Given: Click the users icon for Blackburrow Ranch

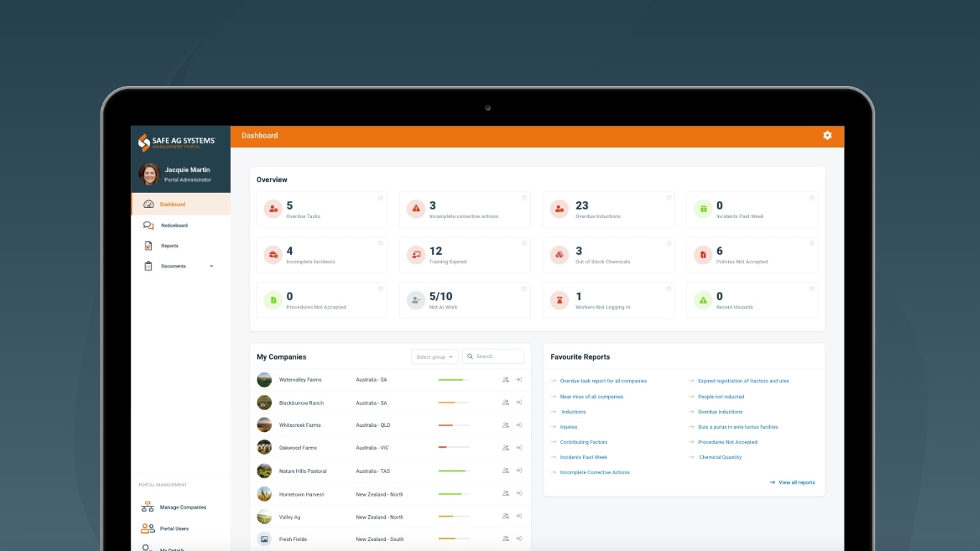Looking at the screenshot, I should tap(506, 402).
